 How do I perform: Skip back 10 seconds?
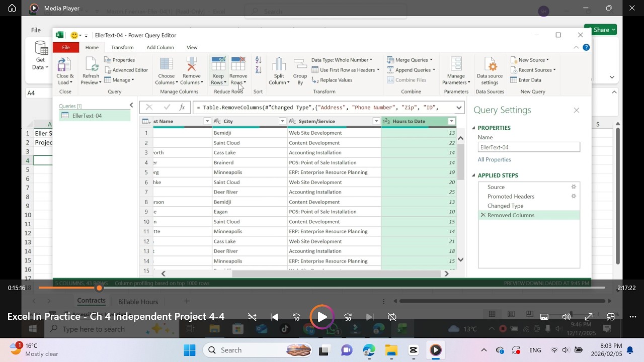click(x=296, y=317)
